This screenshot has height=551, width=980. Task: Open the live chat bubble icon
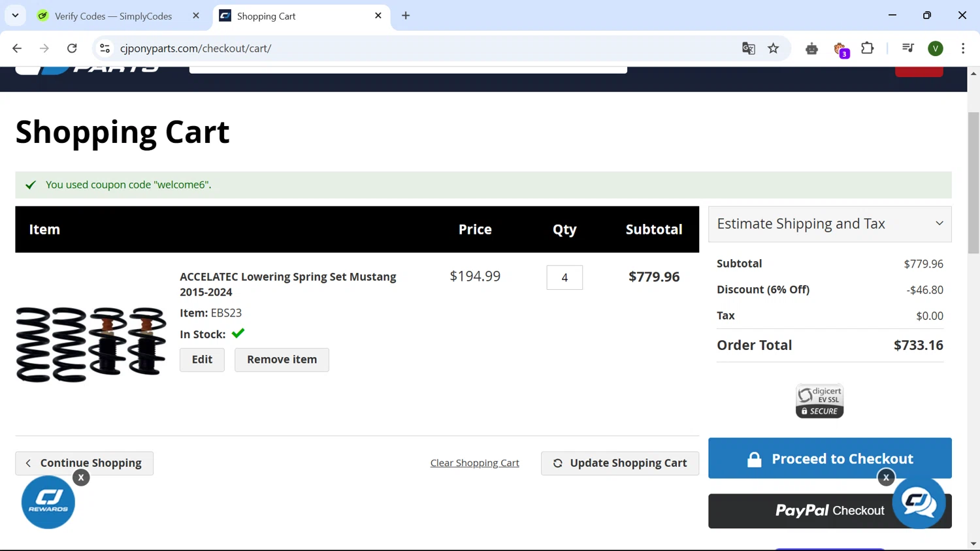tap(919, 503)
